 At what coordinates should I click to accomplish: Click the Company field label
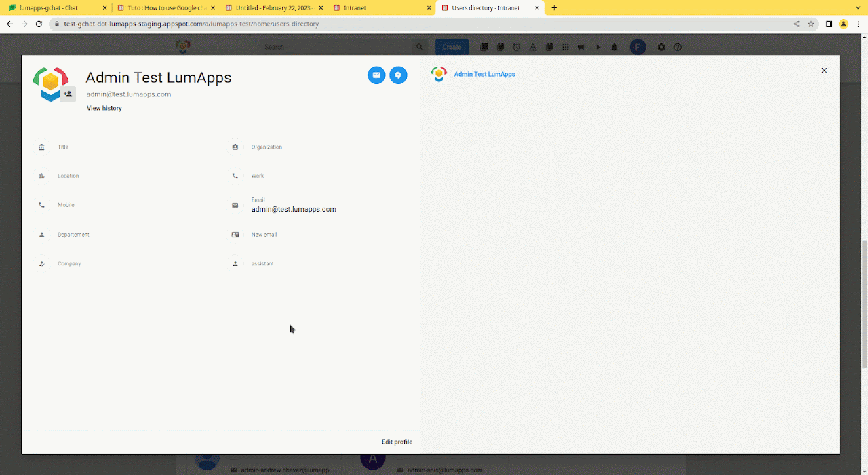[x=69, y=263]
